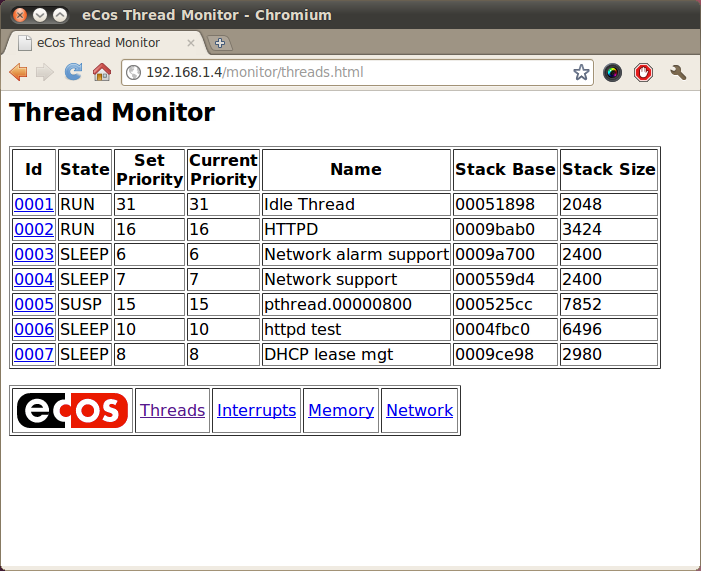Close the Chromium window
The height and width of the screenshot is (571, 701).
[x=20, y=15]
